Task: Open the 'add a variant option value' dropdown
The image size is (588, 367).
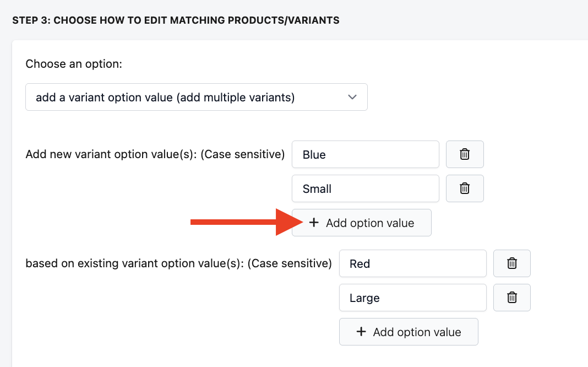Action: [x=196, y=98]
